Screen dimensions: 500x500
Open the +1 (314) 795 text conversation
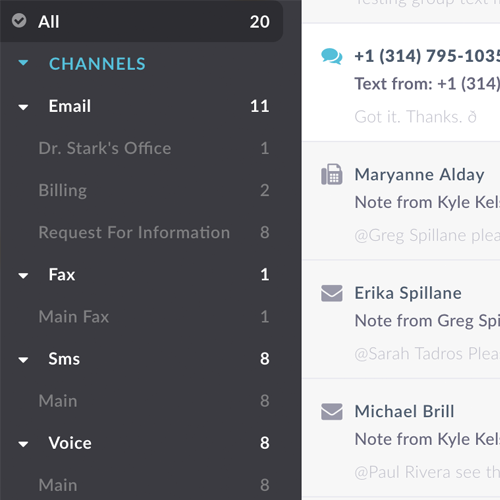click(x=401, y=82)
